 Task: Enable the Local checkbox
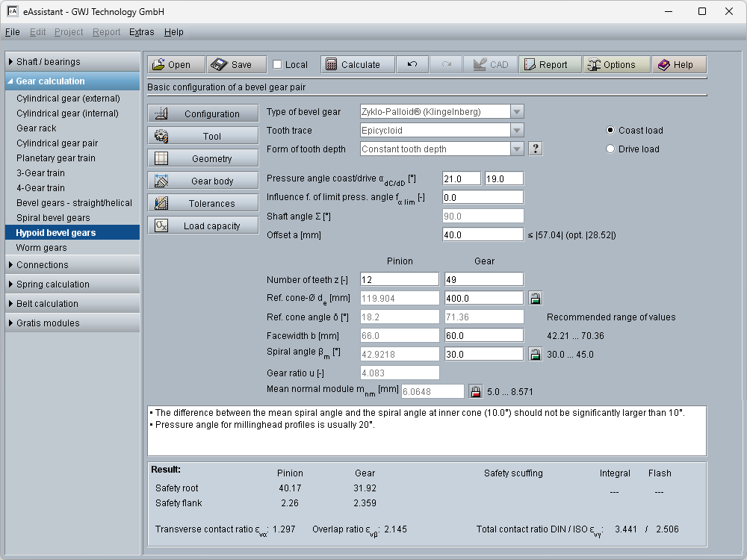[278, 65]
